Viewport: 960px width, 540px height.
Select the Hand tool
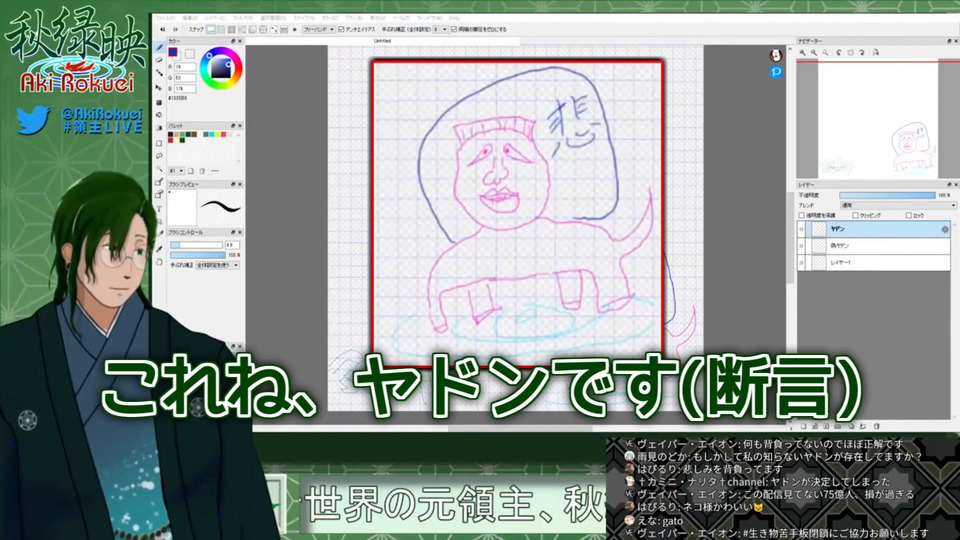coord(159,262)
